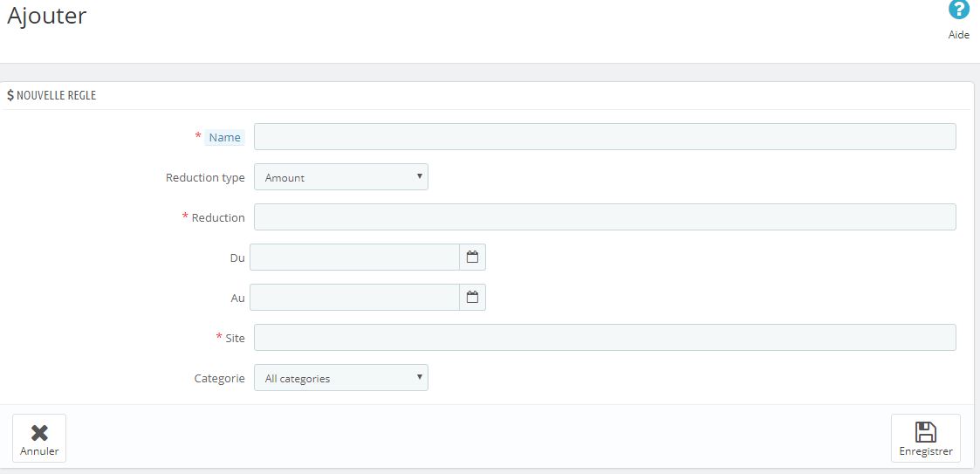Click the Annuler X icon
This screenshot has width=980, height=474.
pyautogui.click(x=39, y=433)
